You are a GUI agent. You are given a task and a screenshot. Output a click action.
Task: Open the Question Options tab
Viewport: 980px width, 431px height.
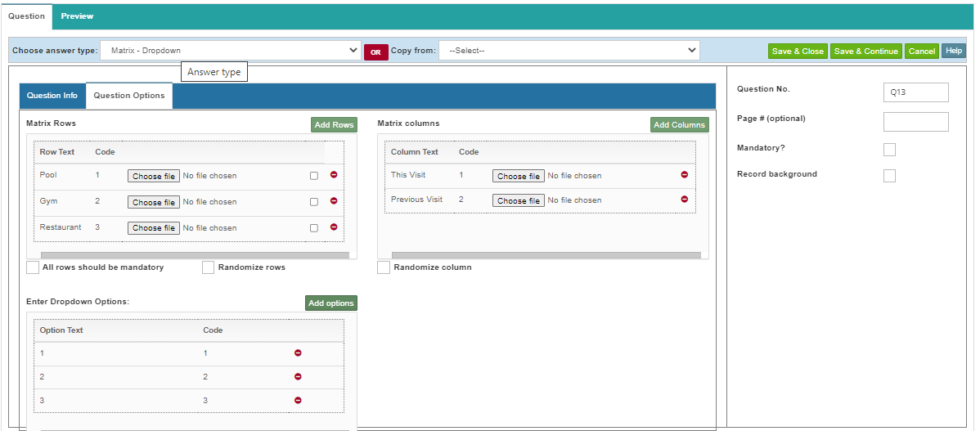129,96
